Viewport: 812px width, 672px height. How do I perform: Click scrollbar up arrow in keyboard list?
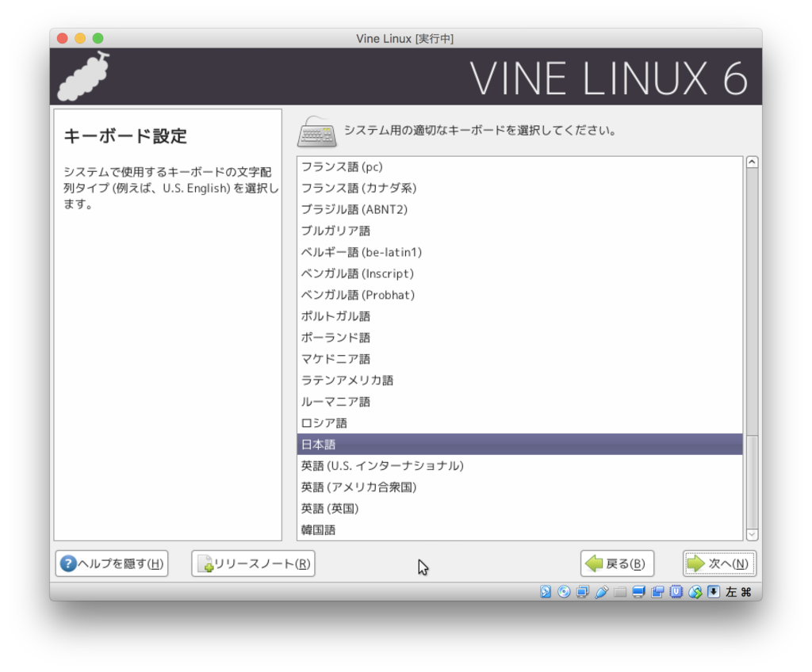click(x=752, y=162)
